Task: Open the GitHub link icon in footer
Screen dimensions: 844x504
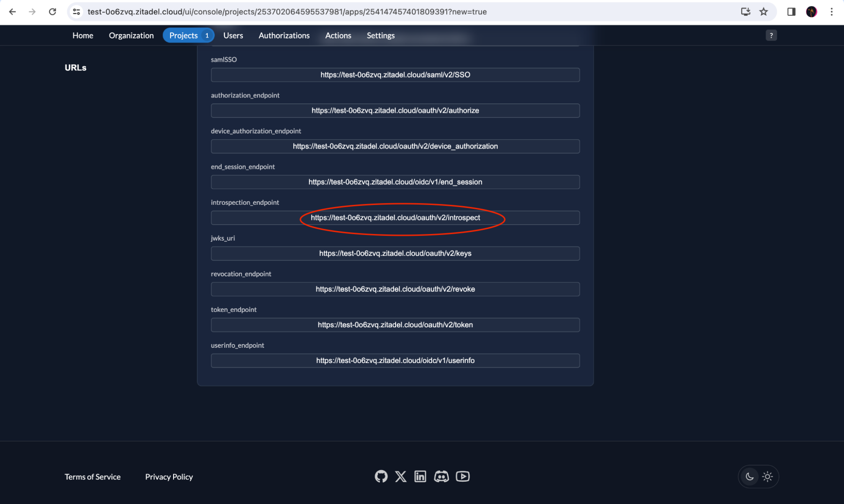Action: click(x=381, y=477)
